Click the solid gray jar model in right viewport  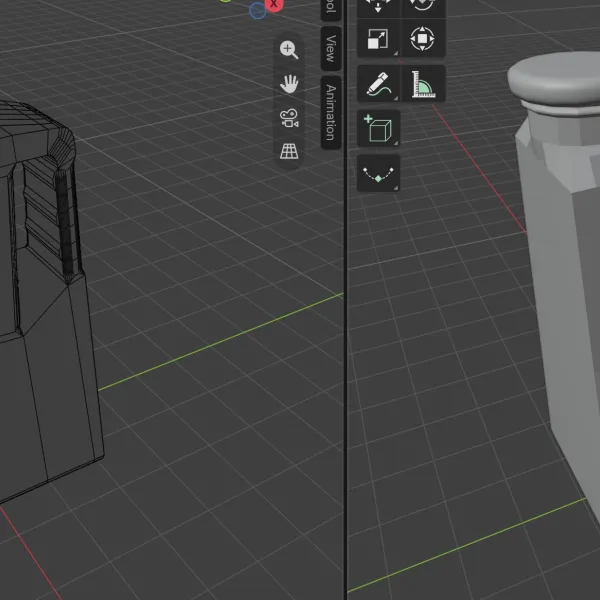(562, 268)
